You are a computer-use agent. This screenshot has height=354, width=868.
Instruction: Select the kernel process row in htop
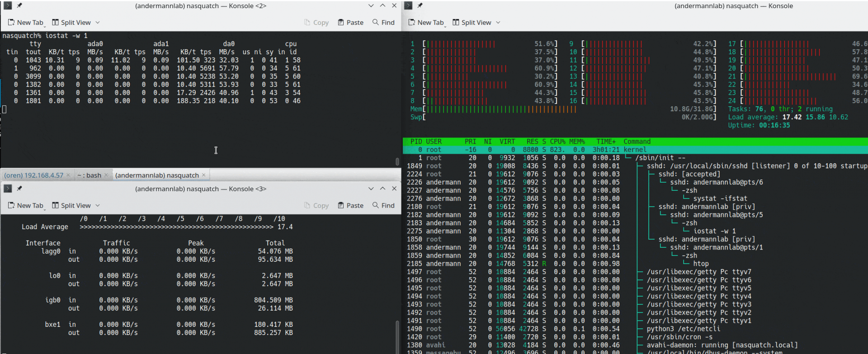click(635, 150)
